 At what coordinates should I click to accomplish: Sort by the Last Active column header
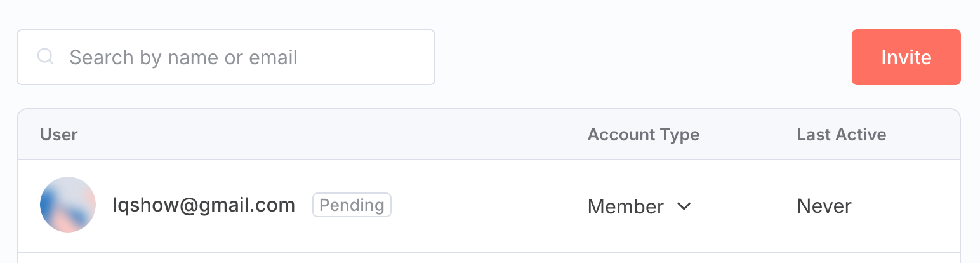point(841,135)
